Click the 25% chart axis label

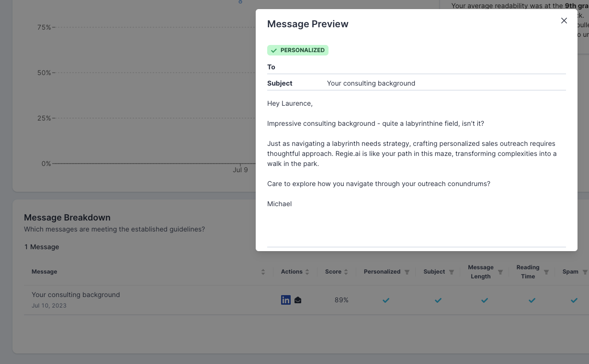(x=44, y=118)
